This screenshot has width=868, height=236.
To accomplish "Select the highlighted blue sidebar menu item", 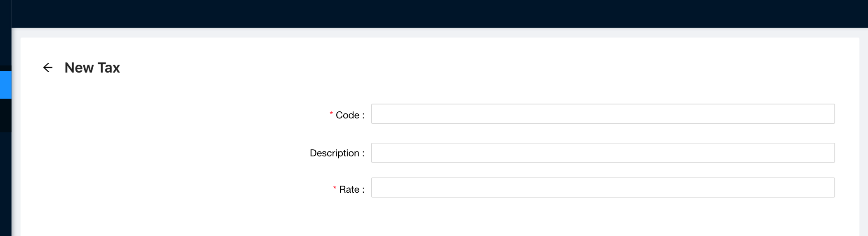I will (5, 85).
